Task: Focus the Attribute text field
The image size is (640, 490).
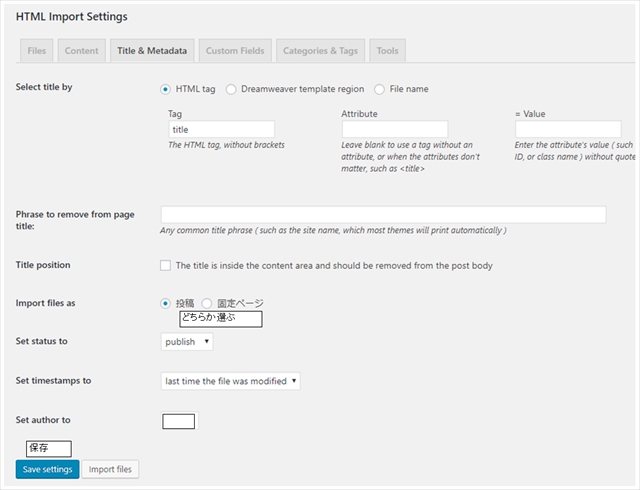Action: tap(394, 130)
